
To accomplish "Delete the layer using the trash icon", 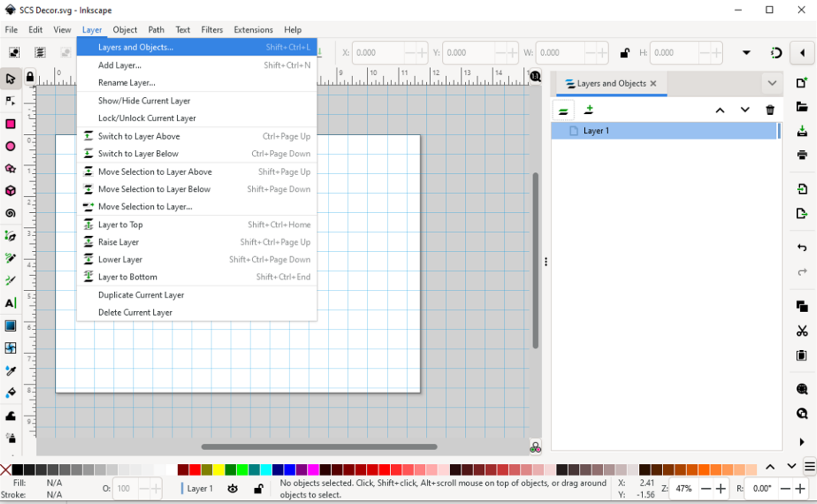I will (770, 110).
